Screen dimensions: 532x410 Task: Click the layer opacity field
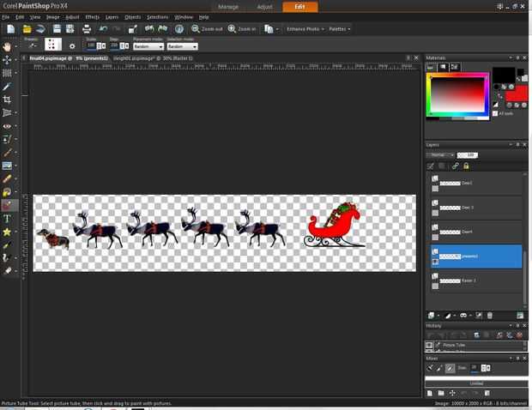point(467,155)
